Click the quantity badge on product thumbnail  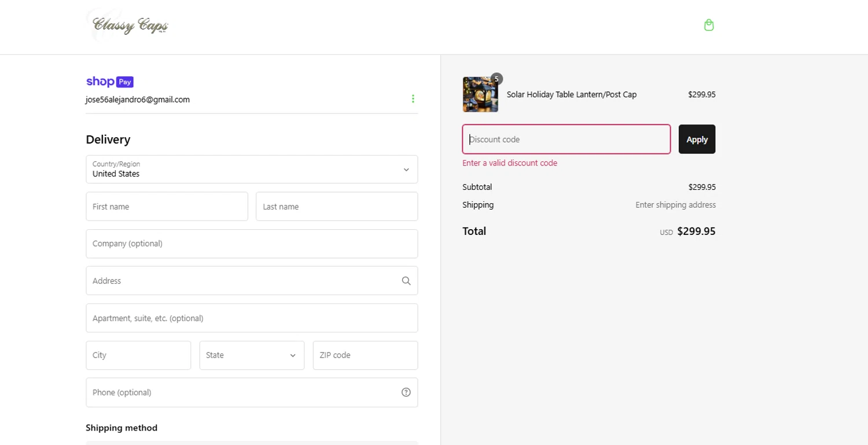[x=496, y=79]
